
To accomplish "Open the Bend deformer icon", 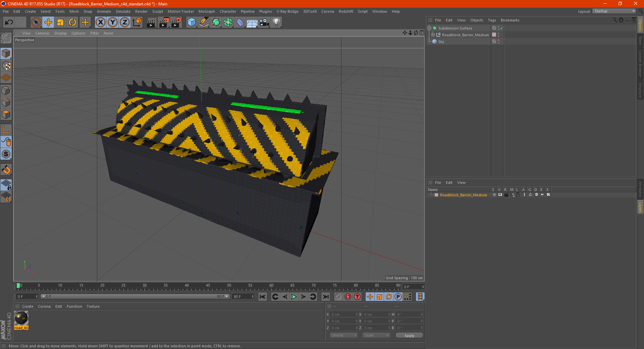I will [240, 22].
